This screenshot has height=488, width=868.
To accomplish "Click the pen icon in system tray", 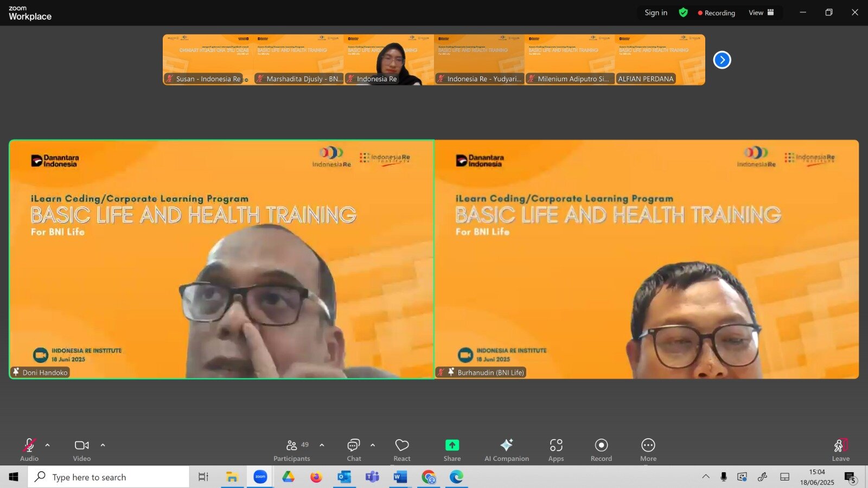I will [762, 477].
